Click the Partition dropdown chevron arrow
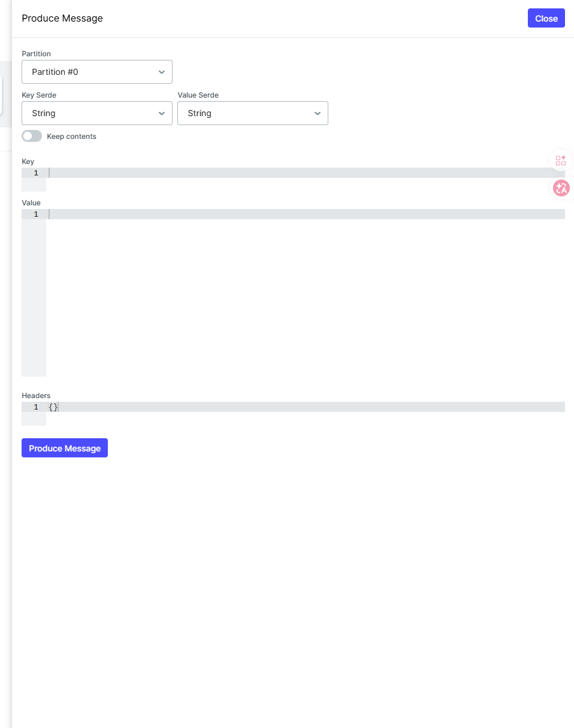Image resolution: width=574 pixels, height=728 pixels. pyautogui.click(x=161, y=72)
